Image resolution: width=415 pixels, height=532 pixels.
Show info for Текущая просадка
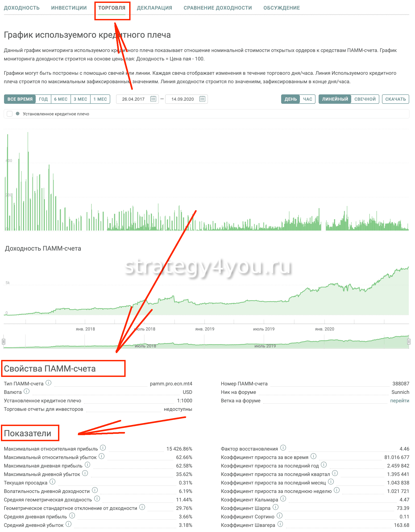point(52,482)
